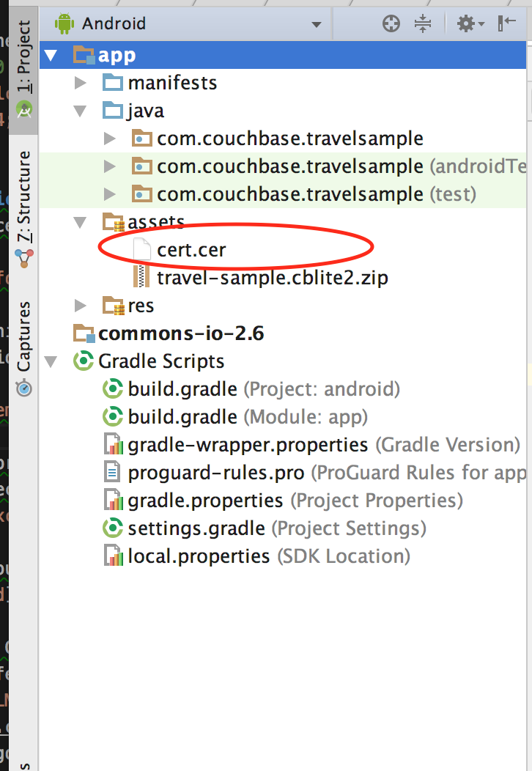This screenshot has height=771, width=532.
Task: Click the green Android robot icon
Action: pyautogui.click(x=64, y=23)
